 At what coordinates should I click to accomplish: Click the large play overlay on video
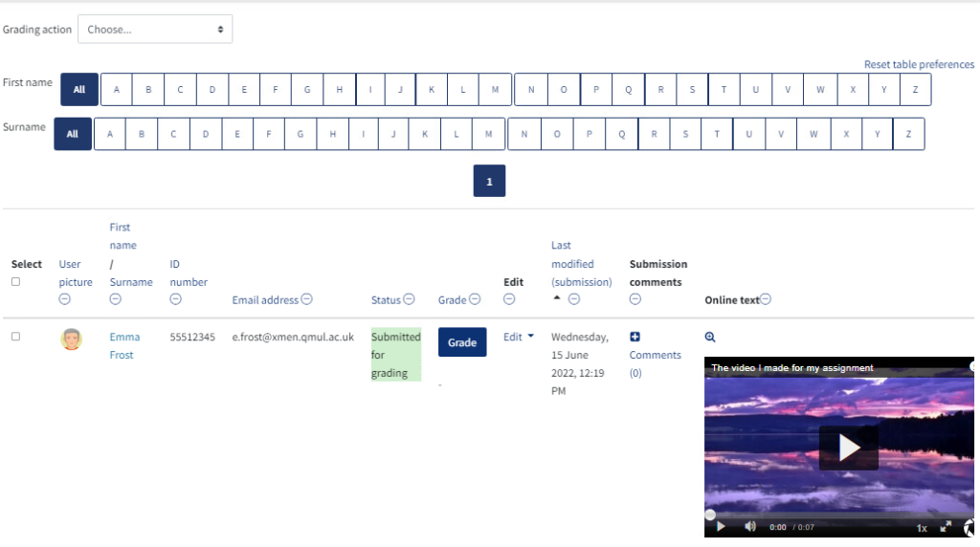tap(849, 448)
